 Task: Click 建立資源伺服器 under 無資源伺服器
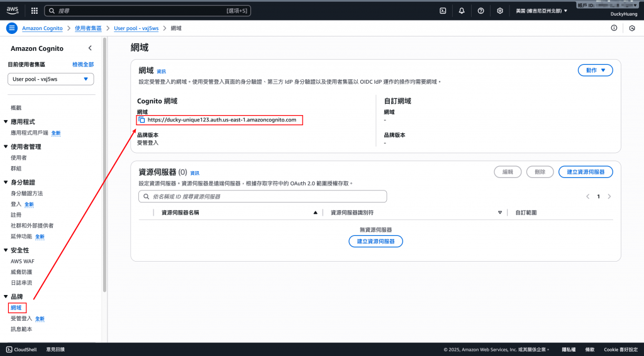(376, 242)
